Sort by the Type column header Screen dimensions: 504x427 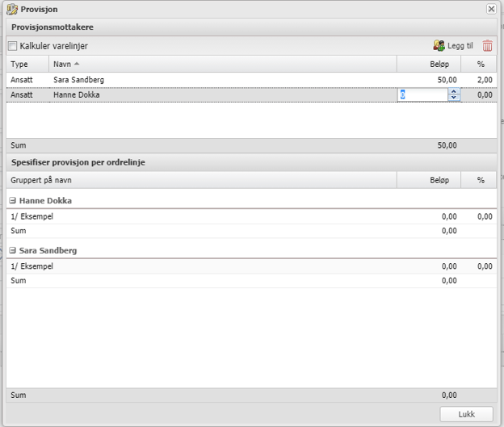[x=19, y=64]
